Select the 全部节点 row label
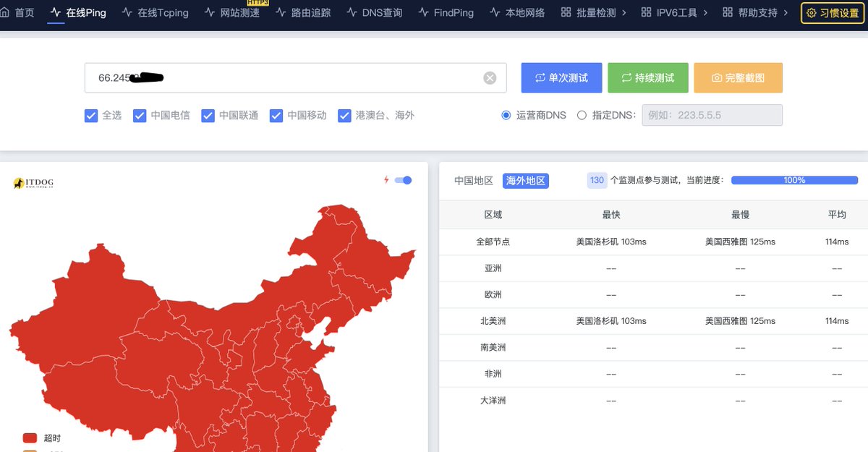868x452 pixels. [x=493, y=242]
